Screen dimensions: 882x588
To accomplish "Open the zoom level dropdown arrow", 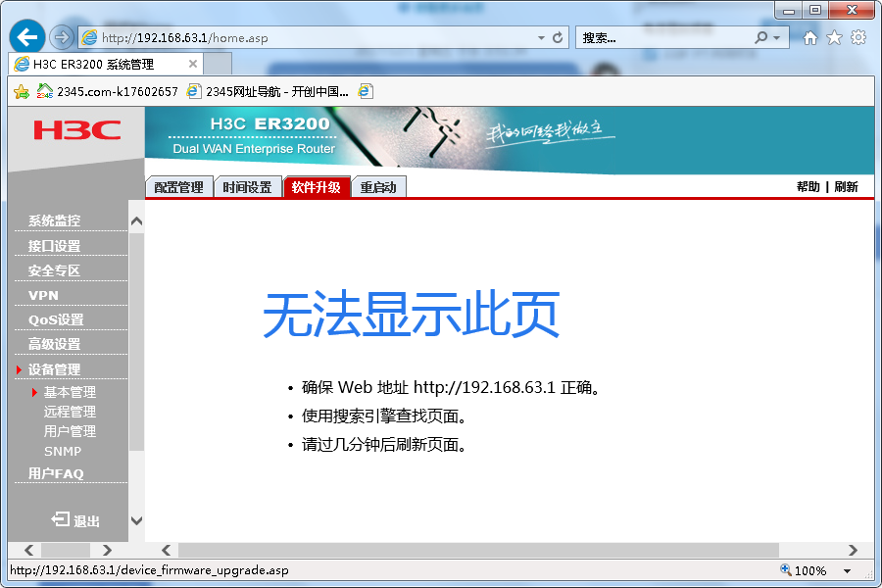I will [847, 571].
